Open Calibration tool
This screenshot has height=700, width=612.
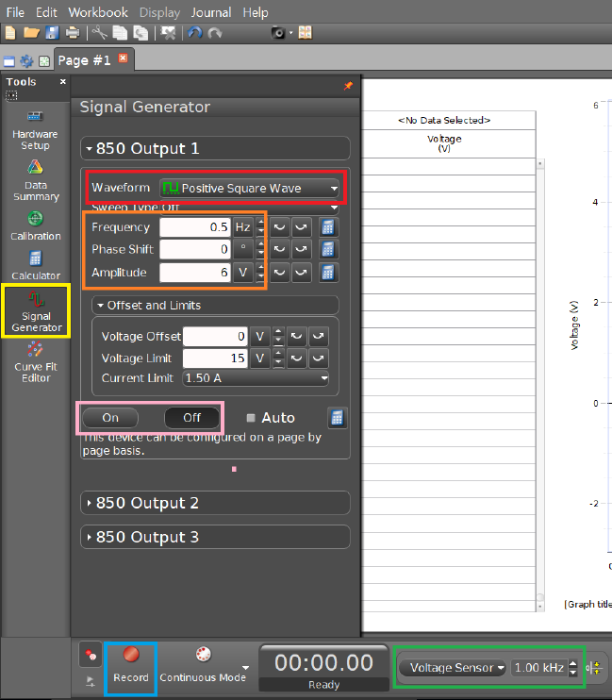pos(35,225)
